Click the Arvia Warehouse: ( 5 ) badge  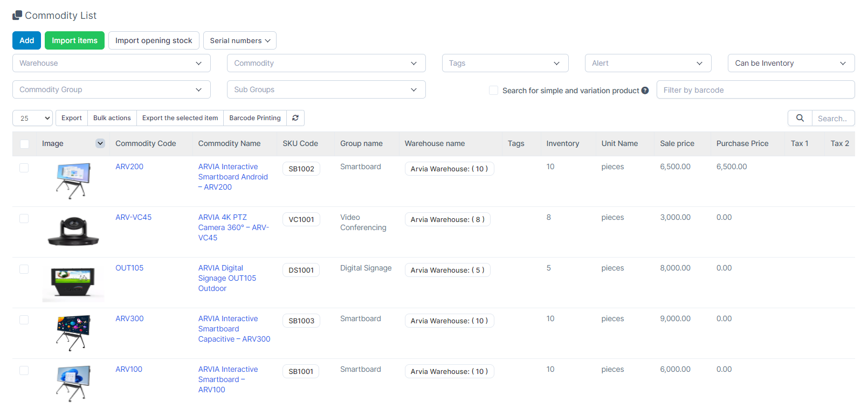click(x=447, y=270)
